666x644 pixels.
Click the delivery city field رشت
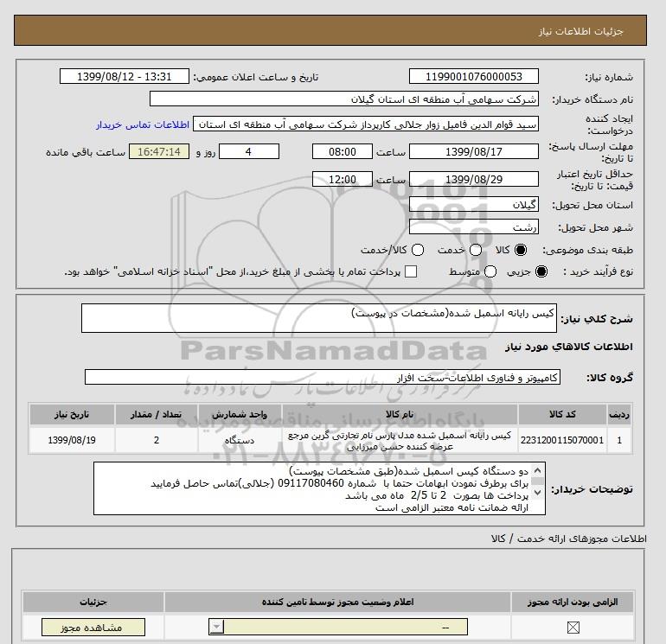pos(474,227)
